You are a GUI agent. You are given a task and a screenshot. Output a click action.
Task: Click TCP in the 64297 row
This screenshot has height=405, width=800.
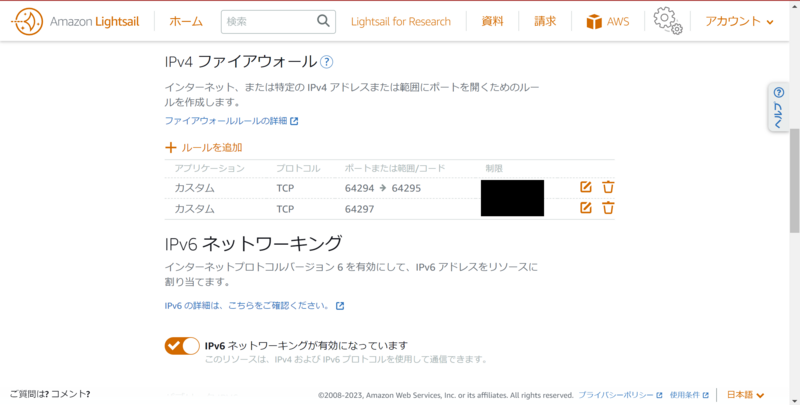pyautogui.click(x=285, y=209)
